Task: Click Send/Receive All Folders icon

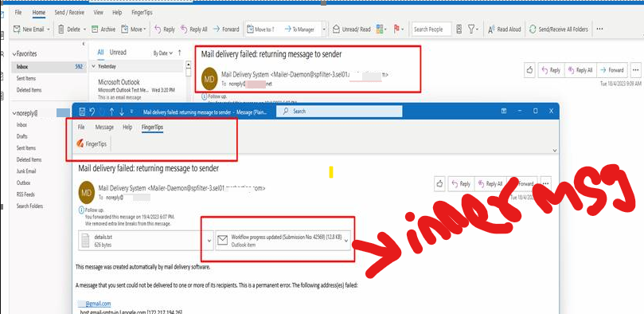Action: tap(533, 29)
